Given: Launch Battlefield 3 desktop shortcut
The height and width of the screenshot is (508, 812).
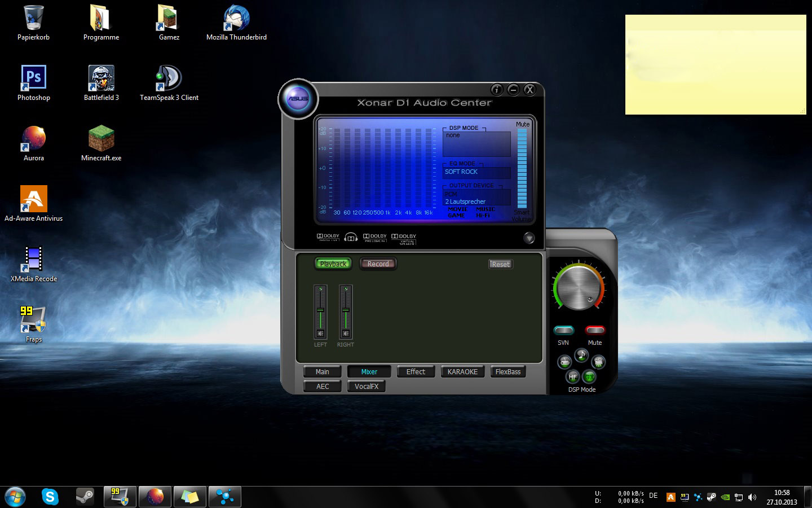Looking at the screenshot, I should (101, 83).
